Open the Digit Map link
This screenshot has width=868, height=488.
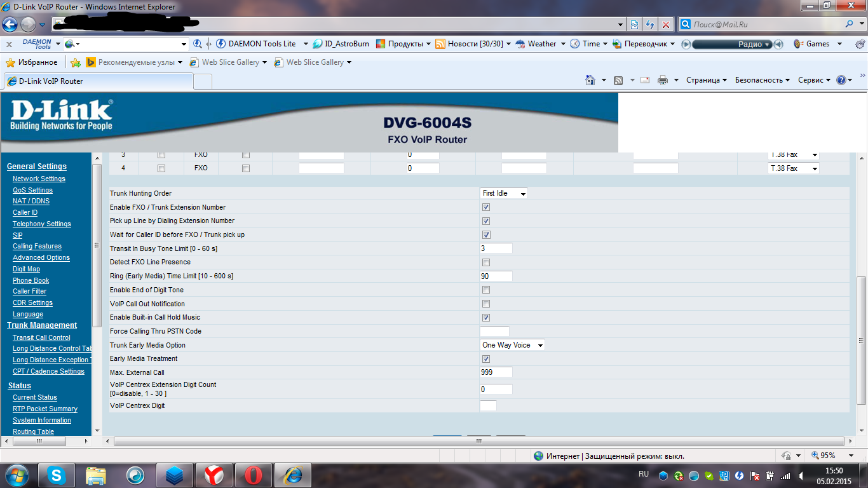click(26, 269)
